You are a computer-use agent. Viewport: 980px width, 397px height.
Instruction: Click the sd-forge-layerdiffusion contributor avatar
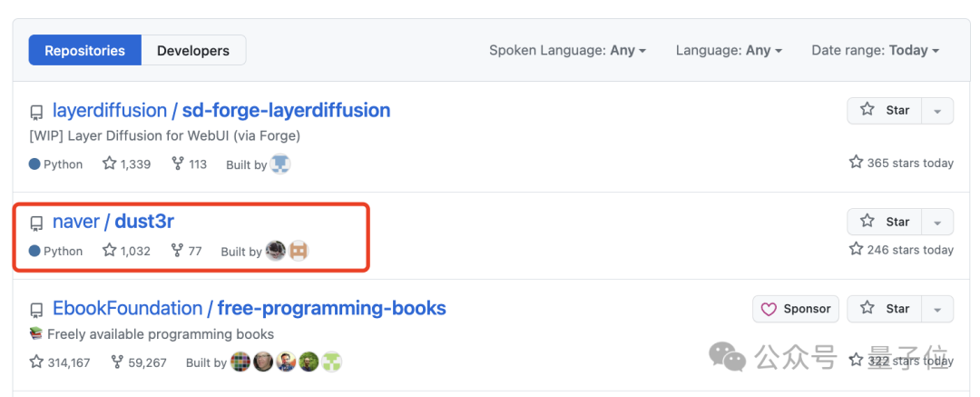[280, 164]
